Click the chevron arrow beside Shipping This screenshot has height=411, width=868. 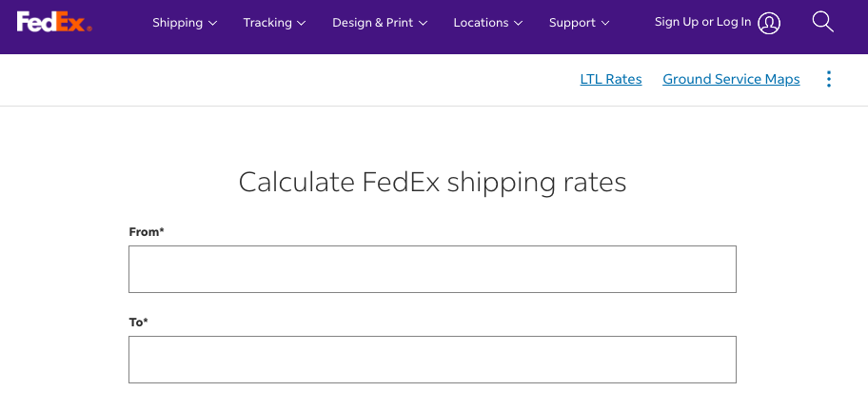coord(213,23)
